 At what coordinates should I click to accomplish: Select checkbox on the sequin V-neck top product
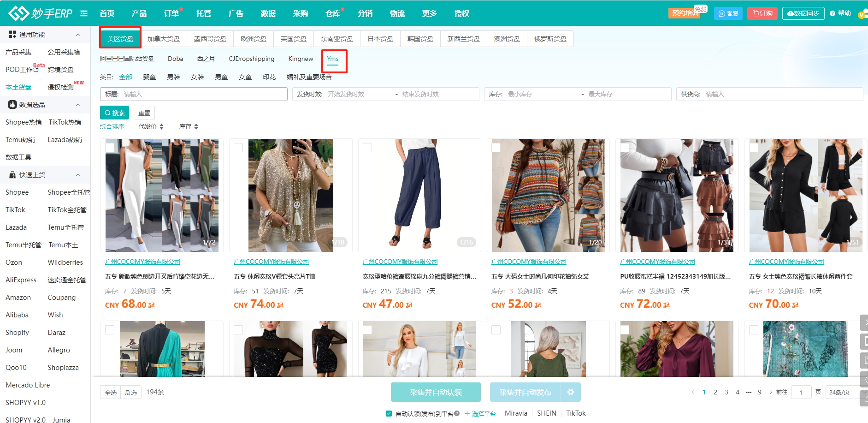coord(238,148)
